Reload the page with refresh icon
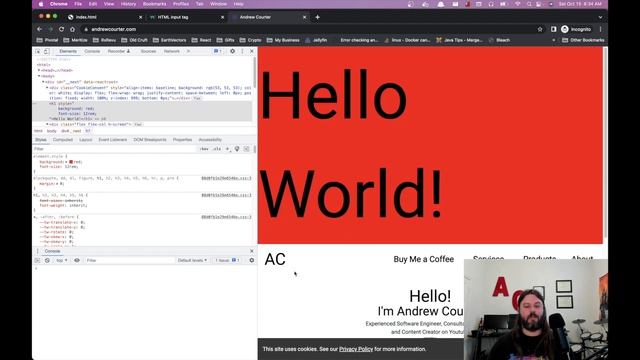The image size is (640, 360). pyautogui.click(x=61, y=29)
